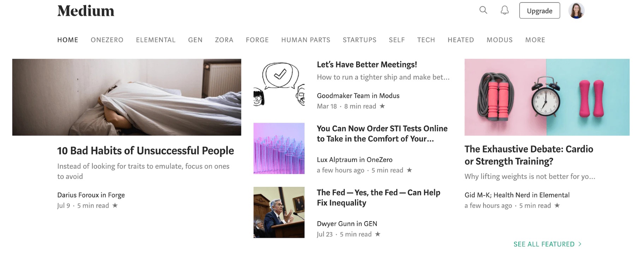Open "10 Bad Habits of Unsuccessful People" headline
The height and width of the screenshot is (254, 644).
145,151
